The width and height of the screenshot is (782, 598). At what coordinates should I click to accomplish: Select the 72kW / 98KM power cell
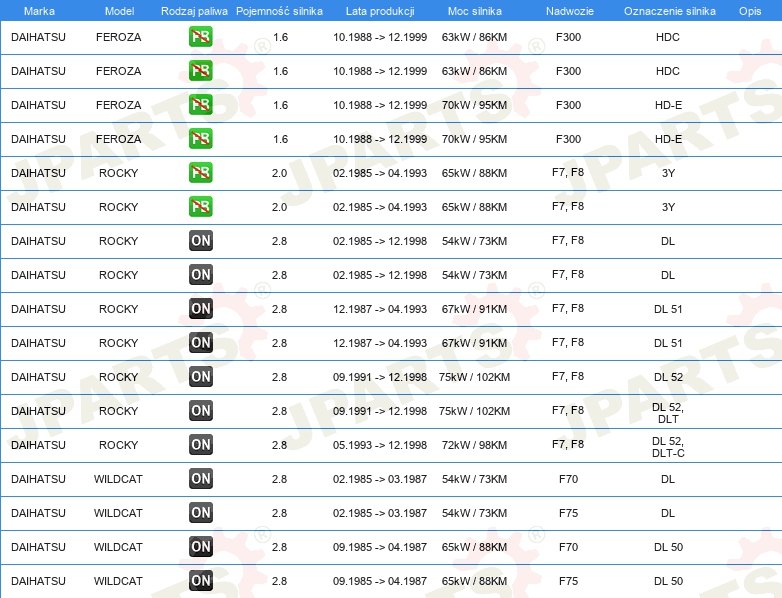pos(474,445)
